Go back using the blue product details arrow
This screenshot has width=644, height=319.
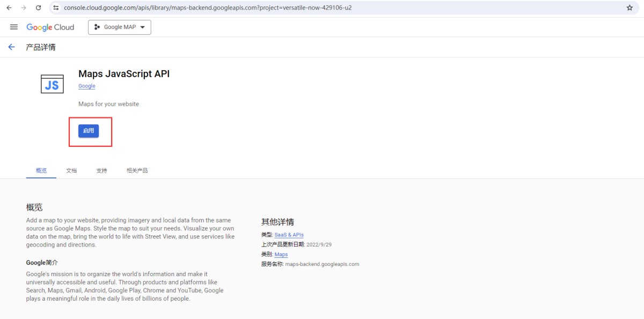[x=11, y=47]
